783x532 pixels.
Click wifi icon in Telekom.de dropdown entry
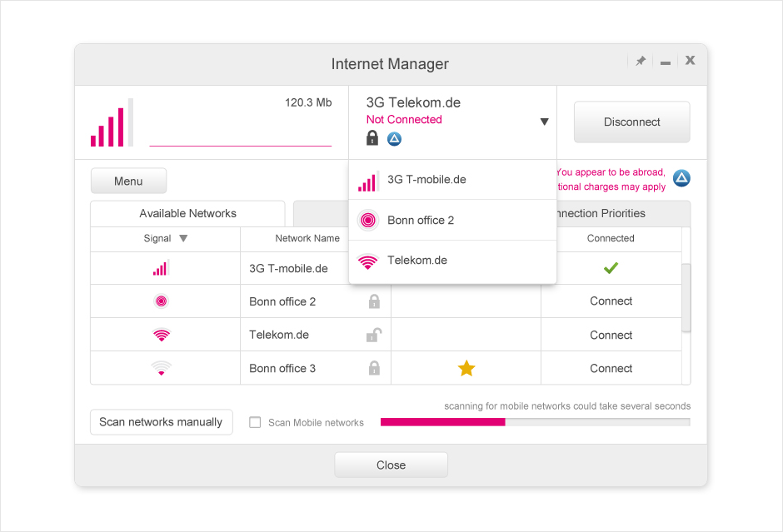368,261
